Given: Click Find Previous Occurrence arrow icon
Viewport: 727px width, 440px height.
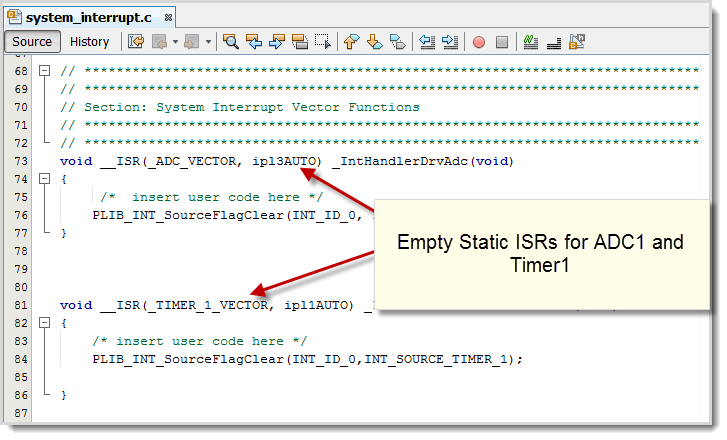Looking at the screenshot, I should [254, 42].
